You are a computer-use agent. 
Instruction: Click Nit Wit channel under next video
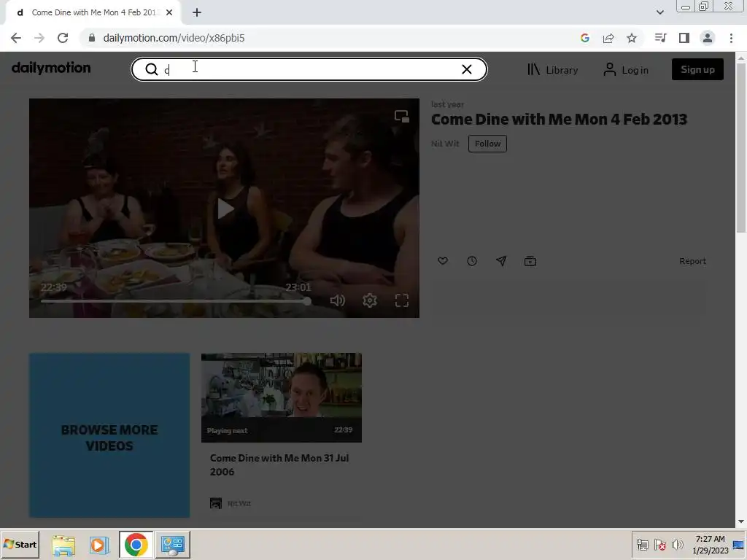pyautogui.click(x=239, y=503)
